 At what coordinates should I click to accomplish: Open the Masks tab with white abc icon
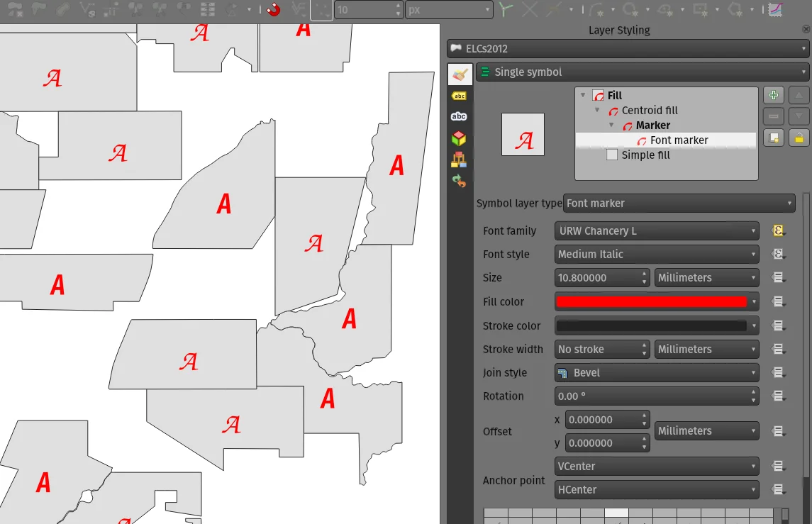coord(460,116)
